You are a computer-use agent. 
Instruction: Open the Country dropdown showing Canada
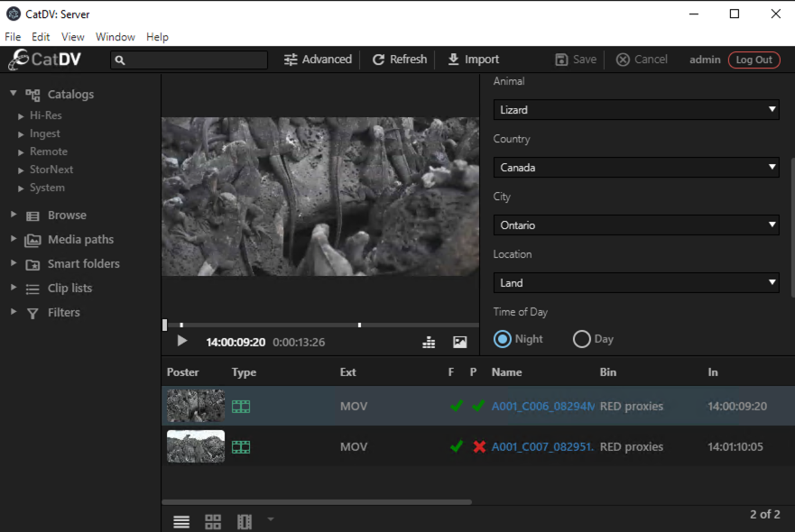tap(636, 167)
